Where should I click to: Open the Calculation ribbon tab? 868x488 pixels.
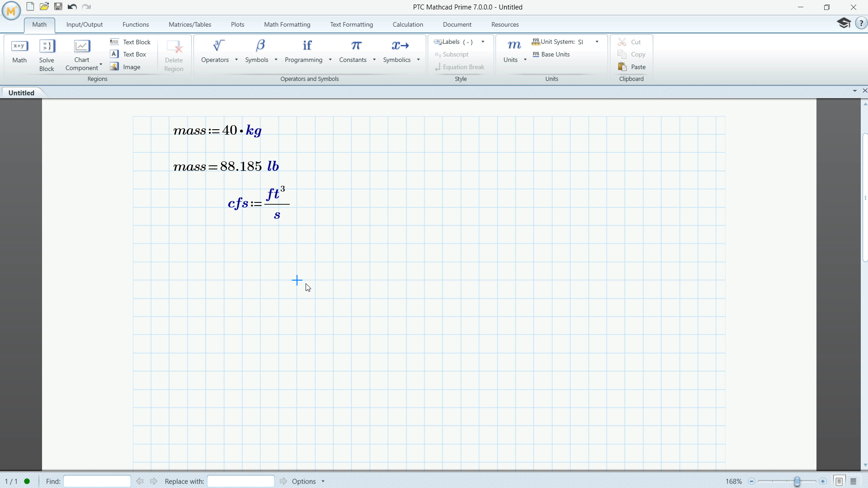pyautogui.click(x=408, y=24)
